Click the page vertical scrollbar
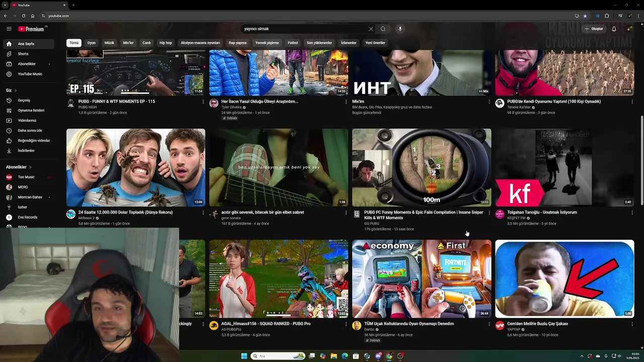The width and height of the screenshot is (644, 362). (x=641, y=161)
